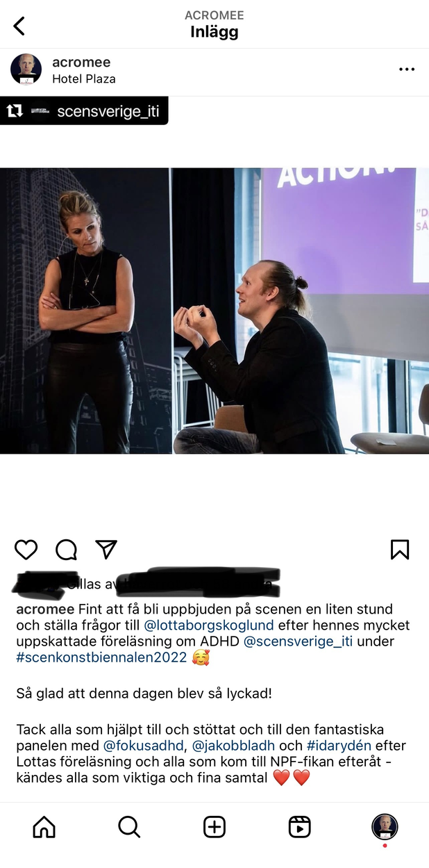Share the post with the paper plane icon
The image size is (429, 868).
pos(106,549)
